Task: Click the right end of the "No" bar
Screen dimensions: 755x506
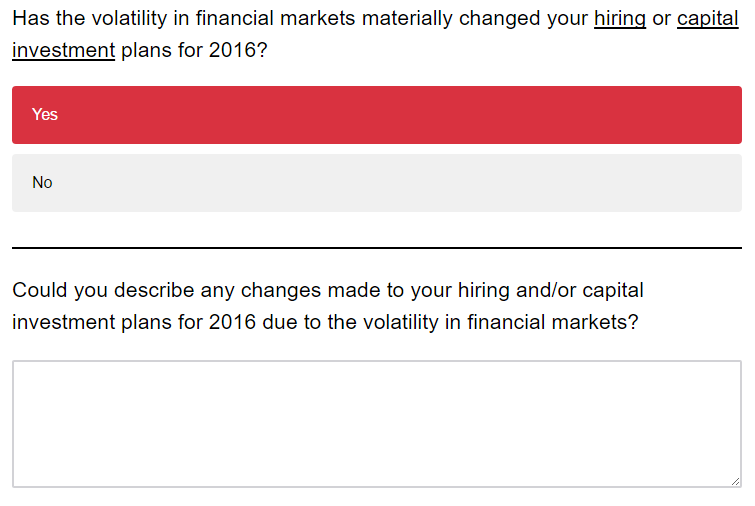Action: pyautogui.click(x=722, y=183)
